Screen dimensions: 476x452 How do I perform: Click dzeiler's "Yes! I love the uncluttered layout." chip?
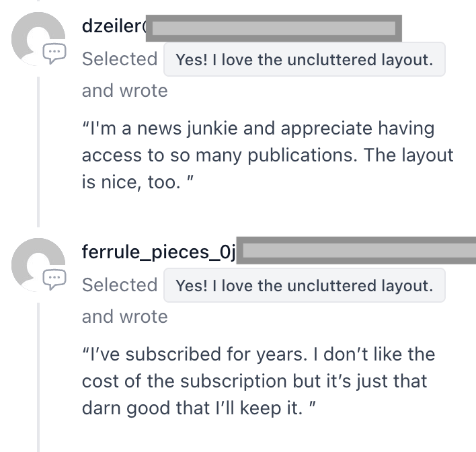(304, 60)
